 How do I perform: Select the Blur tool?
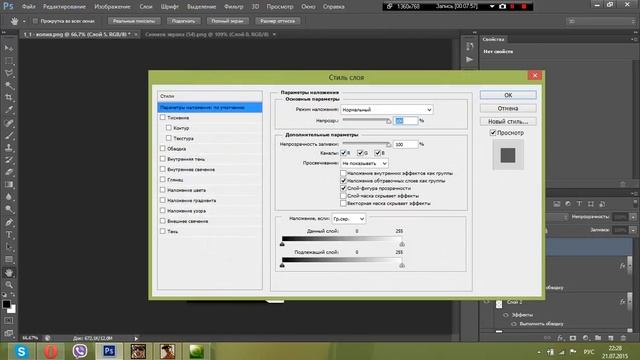coord(9,197)
